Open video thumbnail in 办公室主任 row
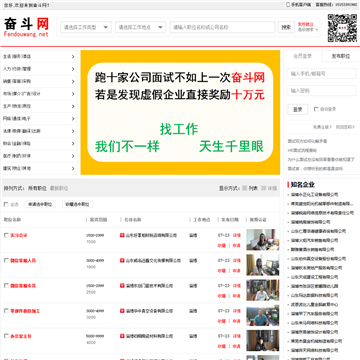Screen dimensions: 360x360 coord(263,340)
